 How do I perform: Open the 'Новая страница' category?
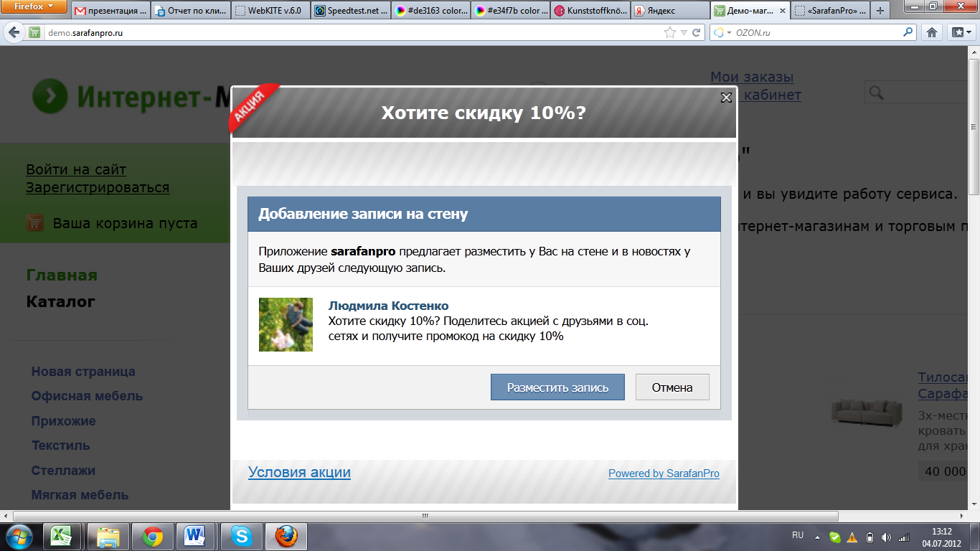click(x=83, y=372)
